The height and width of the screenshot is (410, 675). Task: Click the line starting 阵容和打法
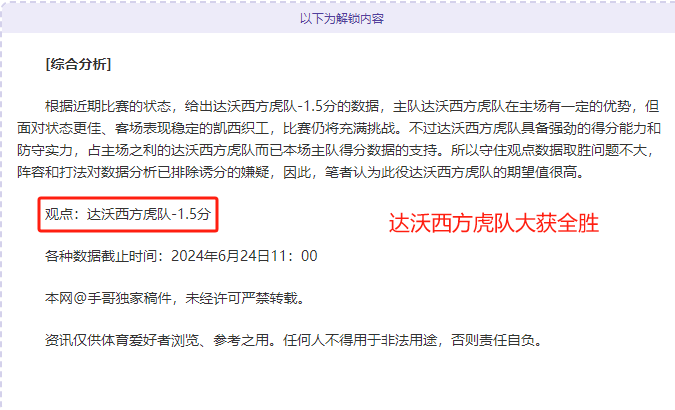point(302,172)
